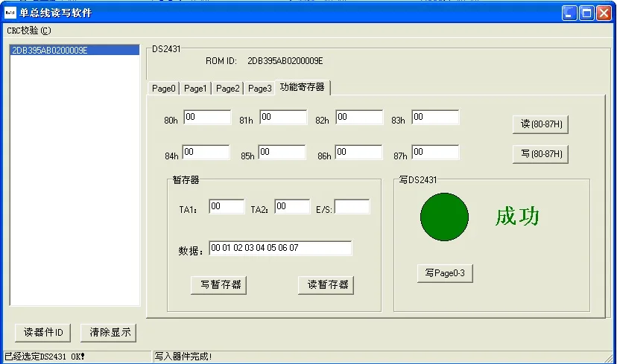The height and width of the screenshot is (364, 617).
Task: Select the 功能寄存器 tab
Action: click(302, 87)
